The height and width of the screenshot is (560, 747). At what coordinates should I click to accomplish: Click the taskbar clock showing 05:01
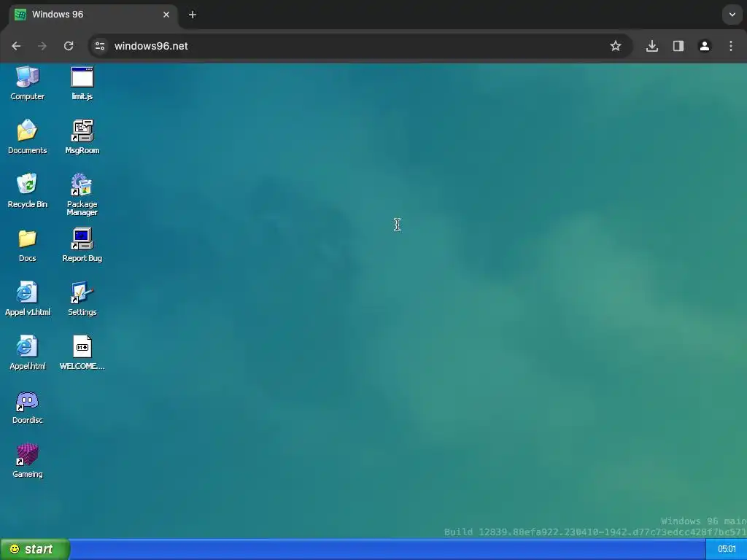point(727,550)
